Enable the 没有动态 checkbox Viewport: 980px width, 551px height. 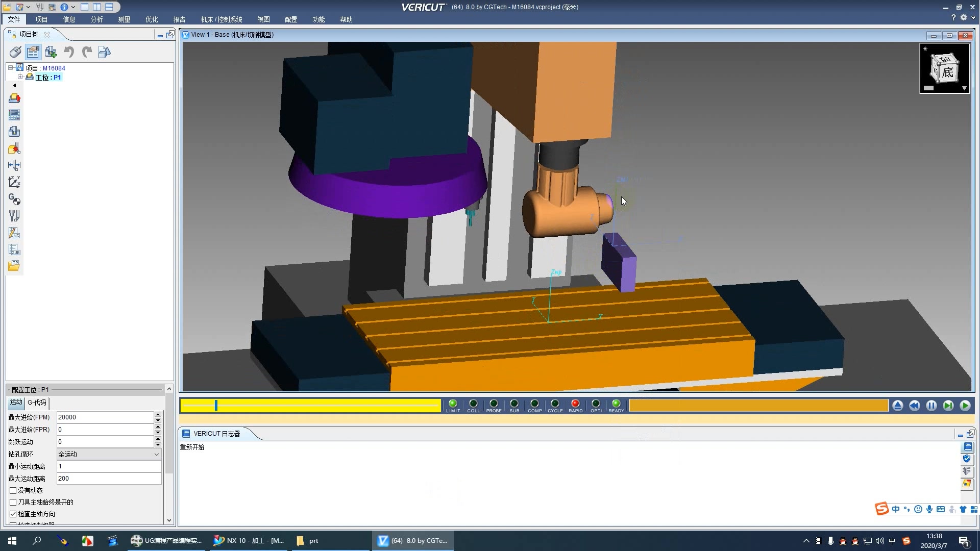[x=13, y=490]
